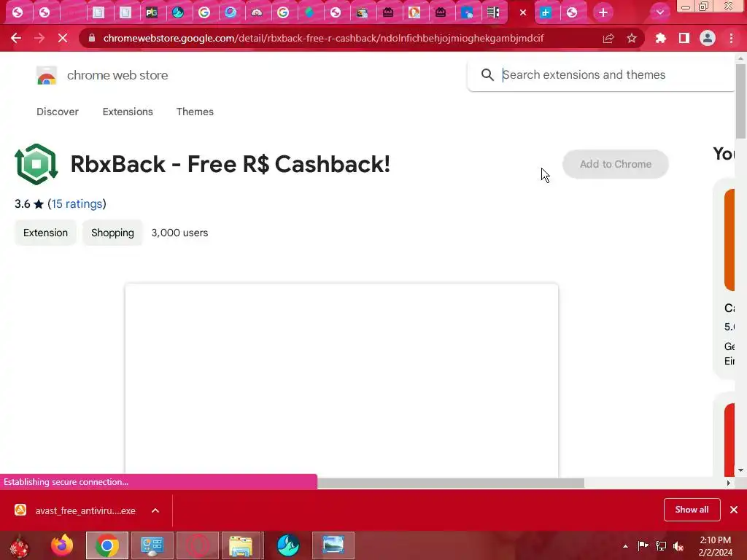
Task: Expand the tab search dropdown
Action: click(x=659, y=12)
